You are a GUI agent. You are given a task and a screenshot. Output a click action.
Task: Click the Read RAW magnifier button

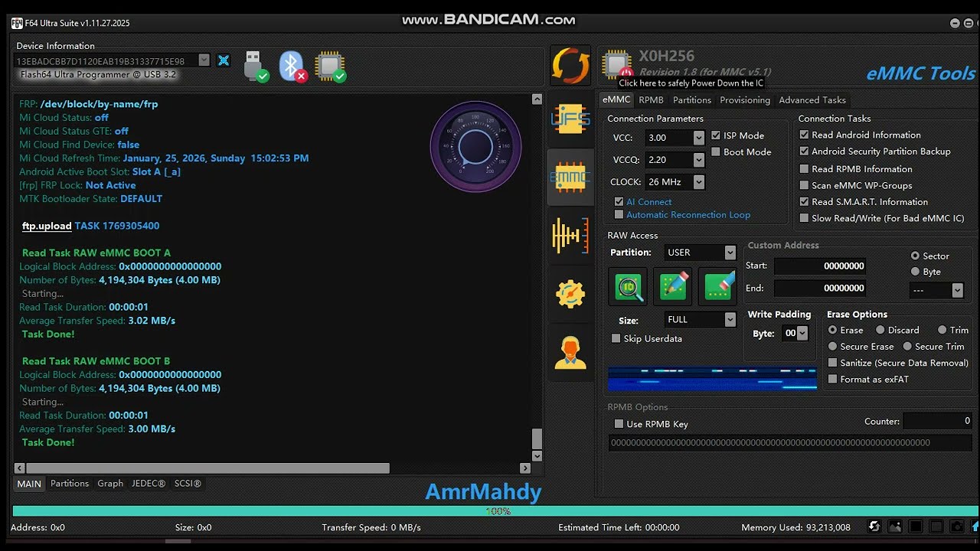point(629,286)
